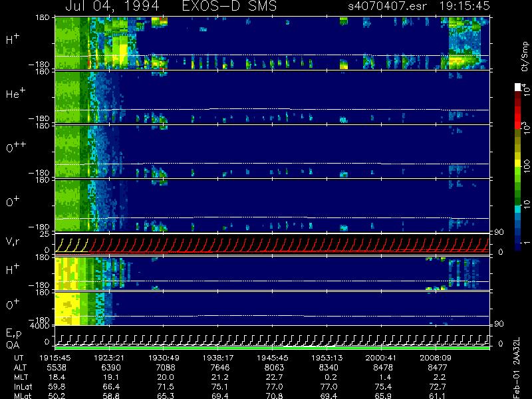Click ALT value '8340'
532x399 pixels.
coord(329,368)
